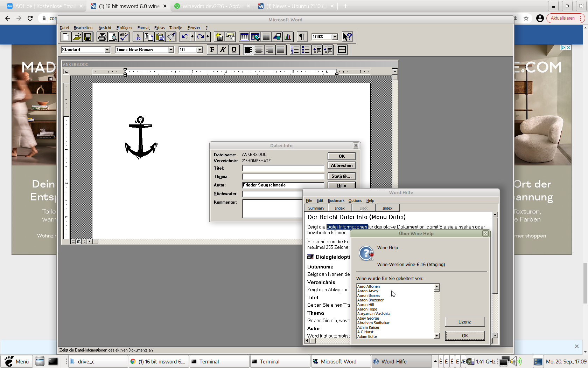The height and width of the screenshot is (368, 588).
Task: Create a new document with the toolbar icon
Action: click(x=66, y=37)
